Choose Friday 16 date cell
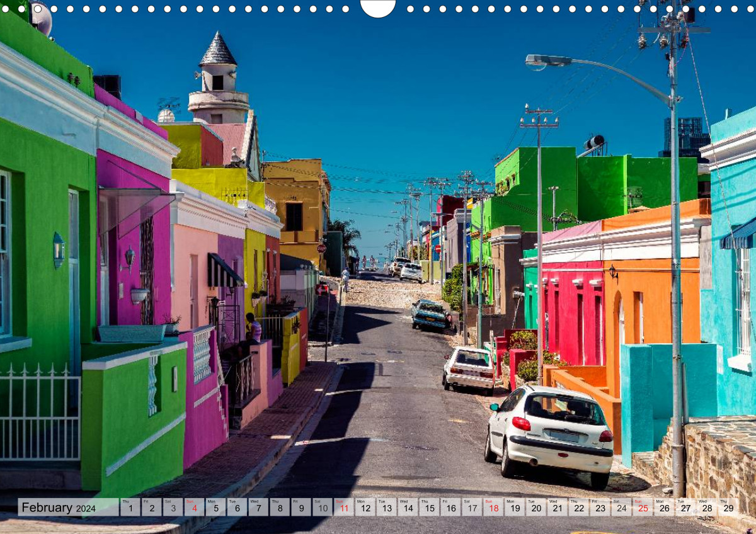The width and height of the screenshot is (756, 534). tap(451, 508)
